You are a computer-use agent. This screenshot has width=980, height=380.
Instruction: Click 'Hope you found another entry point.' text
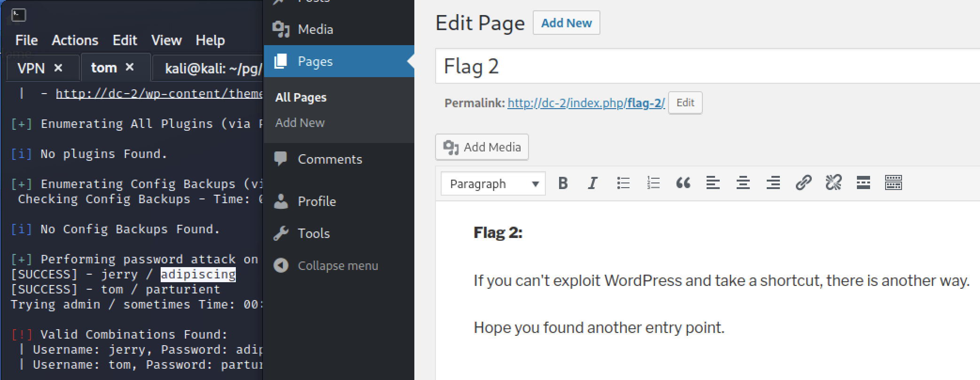(599, 328)
